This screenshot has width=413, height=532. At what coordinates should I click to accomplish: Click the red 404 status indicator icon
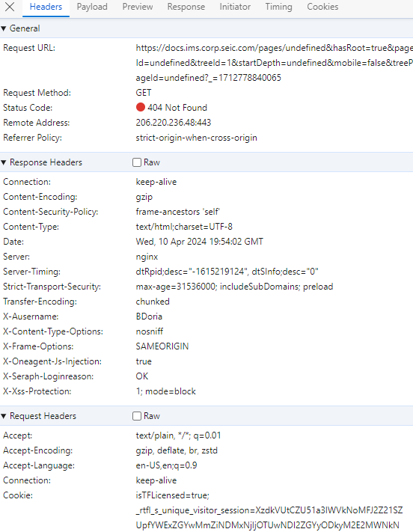[x=141, y=107]
